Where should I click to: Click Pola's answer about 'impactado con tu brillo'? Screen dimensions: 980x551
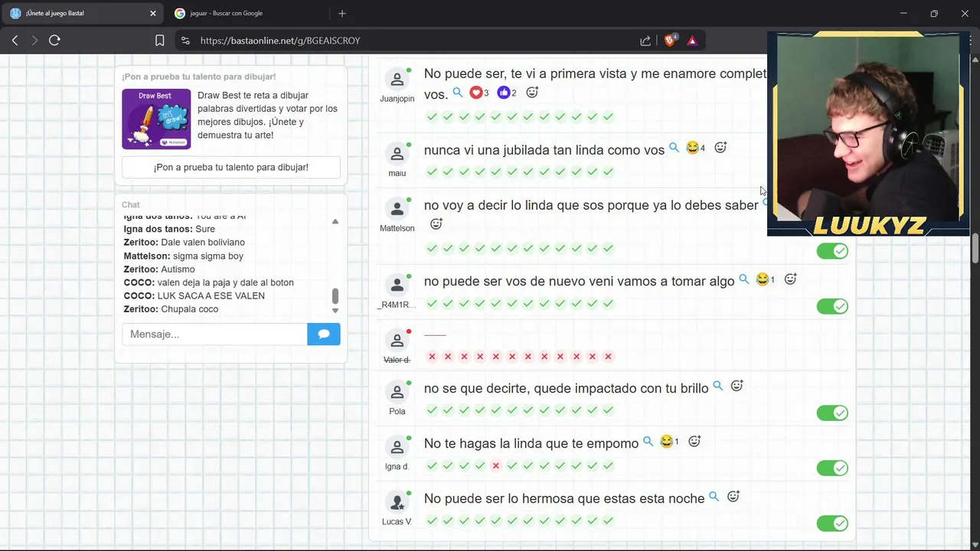click(567, 389)
